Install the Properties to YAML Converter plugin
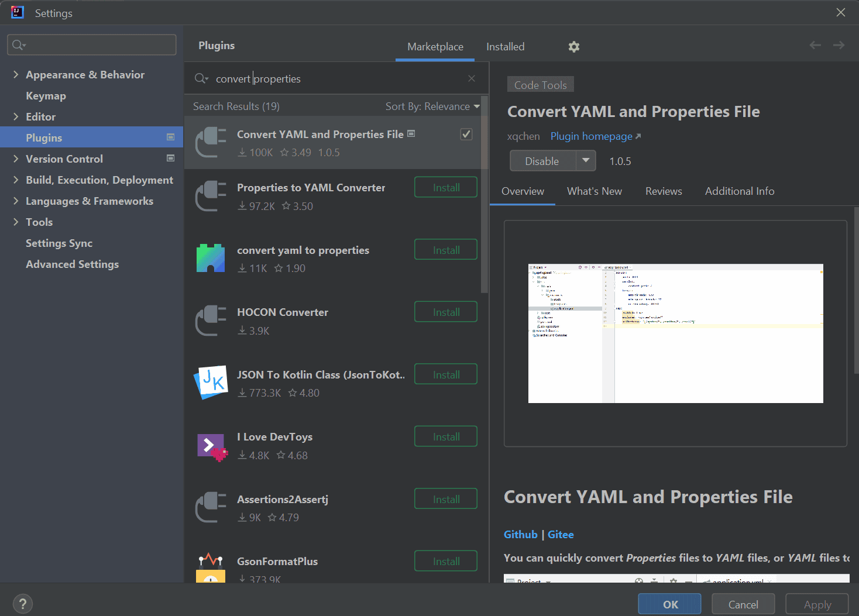 445,187
